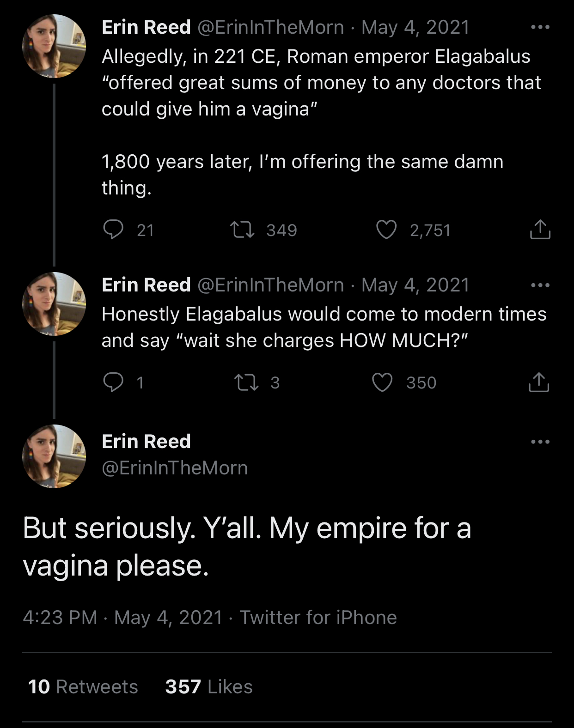Share the first tweet via share icon
The width and height of the screenshot is (574, 728).
(539, 230)
